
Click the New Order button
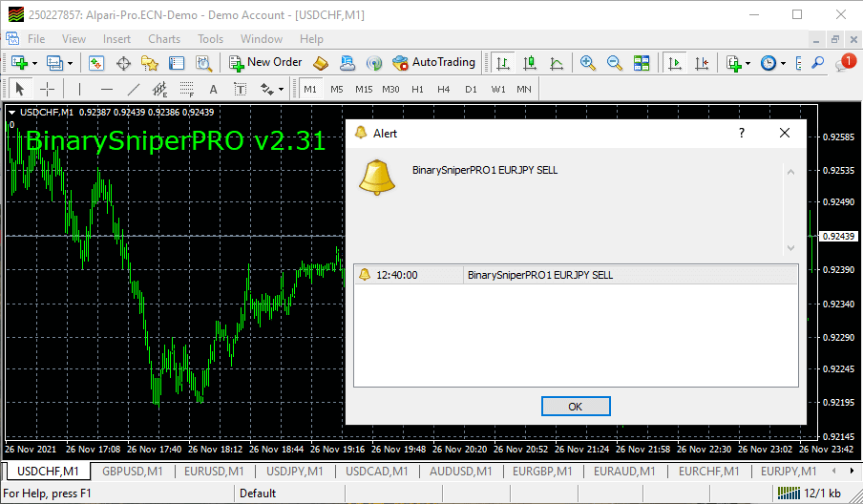point(265,62)
